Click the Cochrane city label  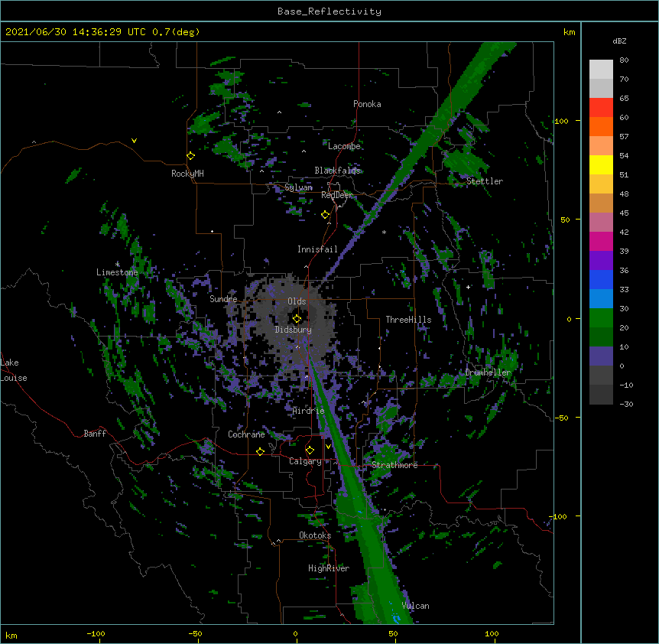coord(246,434)
